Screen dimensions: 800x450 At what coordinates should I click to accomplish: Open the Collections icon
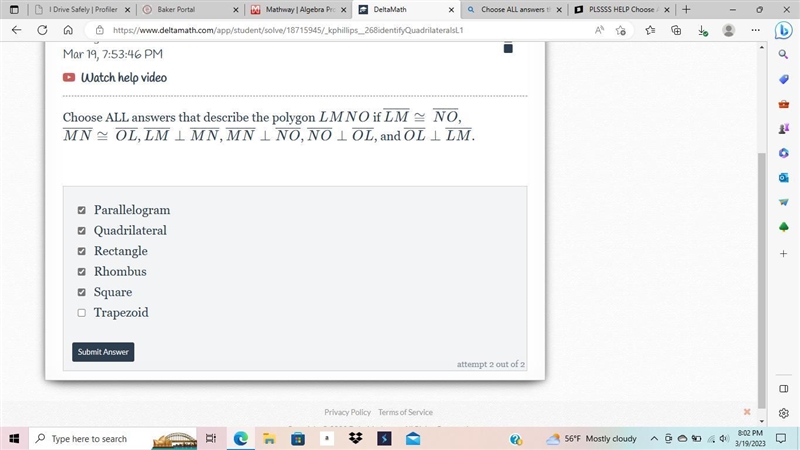point(676,30)
